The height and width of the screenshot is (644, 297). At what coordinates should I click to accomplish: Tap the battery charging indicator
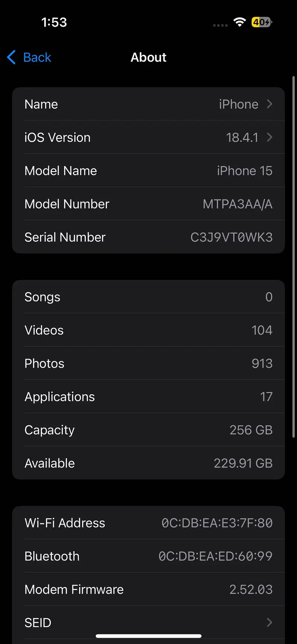262,22
